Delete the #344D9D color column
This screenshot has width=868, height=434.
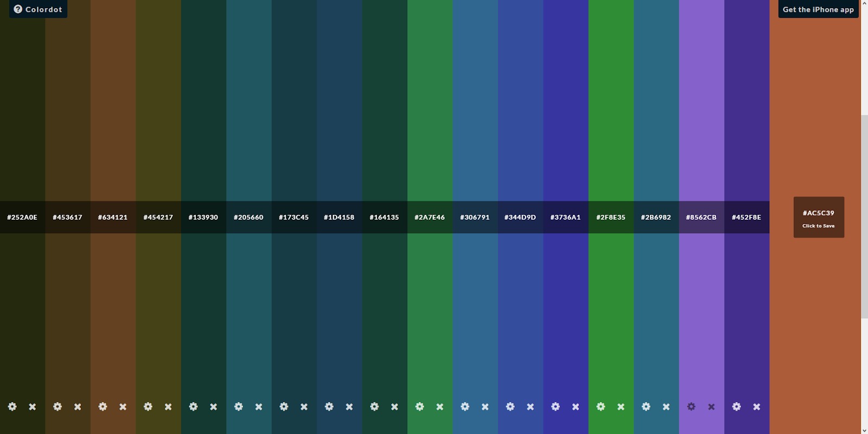(531, 406)
